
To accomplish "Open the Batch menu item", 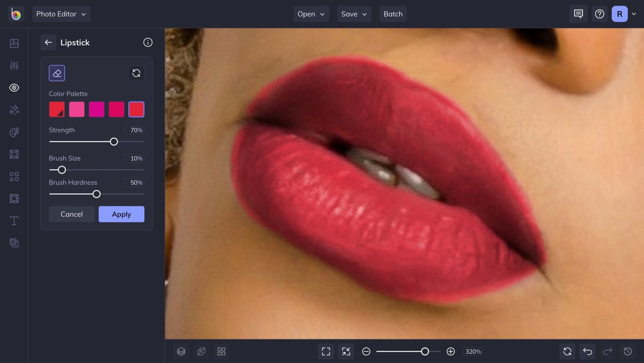I will pos(393,14).
